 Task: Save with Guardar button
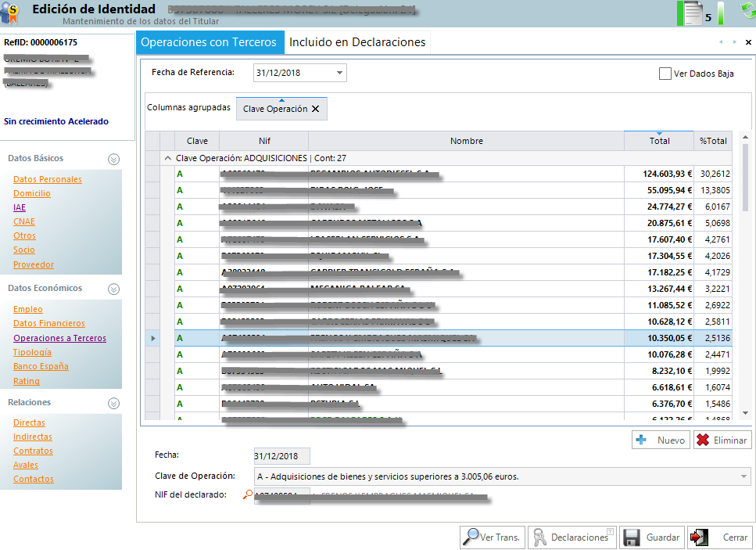(652, 537)
